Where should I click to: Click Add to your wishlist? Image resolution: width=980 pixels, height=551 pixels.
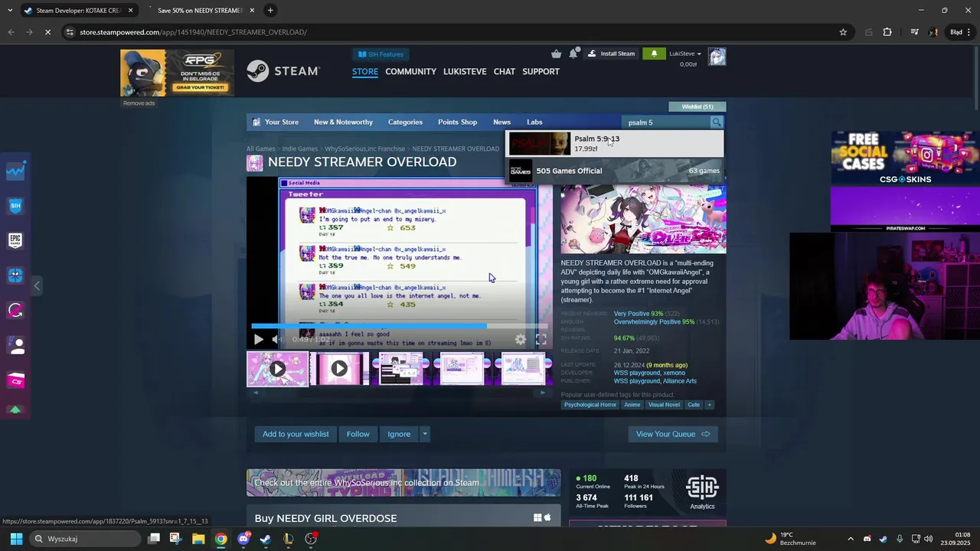296,434
